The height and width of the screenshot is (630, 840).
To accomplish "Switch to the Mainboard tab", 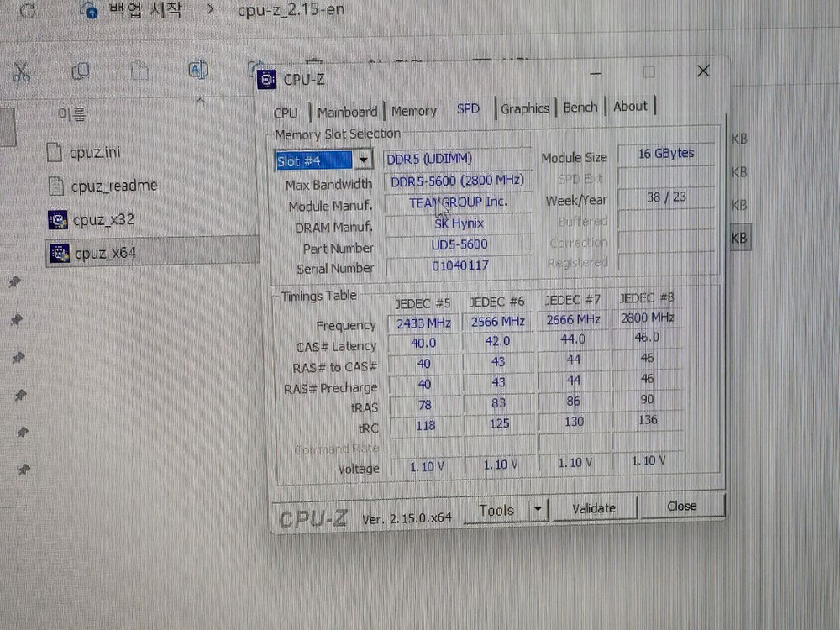I will 348,111.
